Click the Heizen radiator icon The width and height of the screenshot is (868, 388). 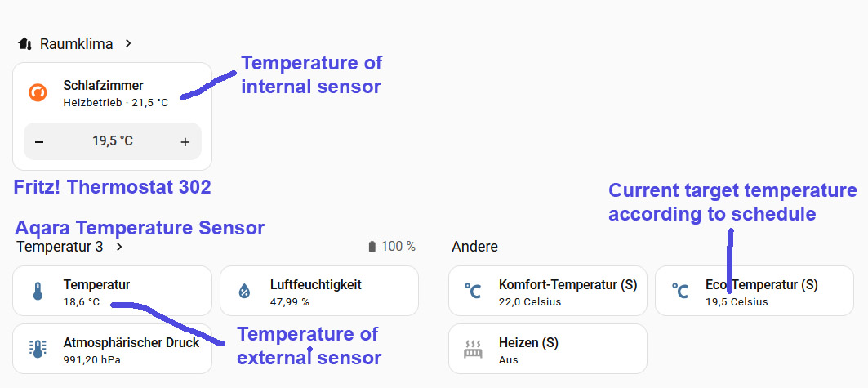coord(473,350)
